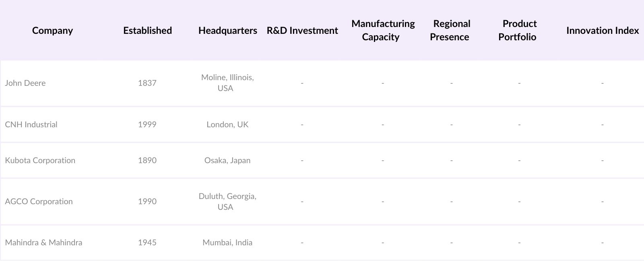Click the Duluth, Georgia, USA cell
Screen dimensions: 644x263
227,201
